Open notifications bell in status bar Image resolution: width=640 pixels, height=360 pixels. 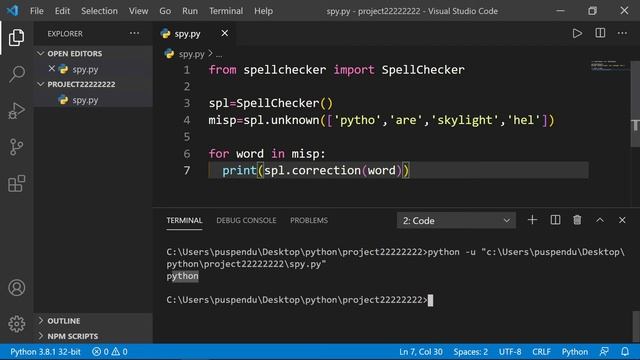coord(625,351)
